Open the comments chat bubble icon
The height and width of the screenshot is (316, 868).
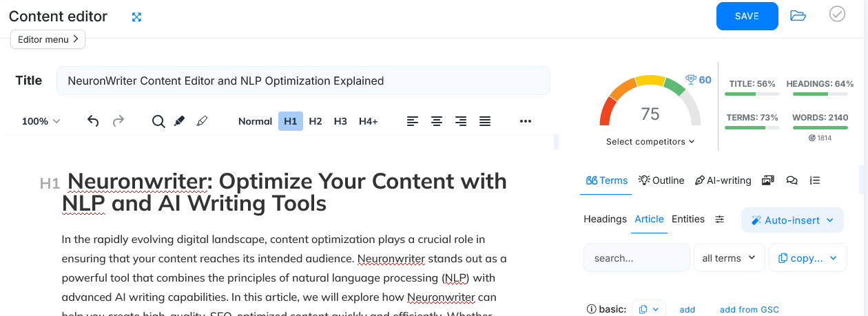pos(792,180)
